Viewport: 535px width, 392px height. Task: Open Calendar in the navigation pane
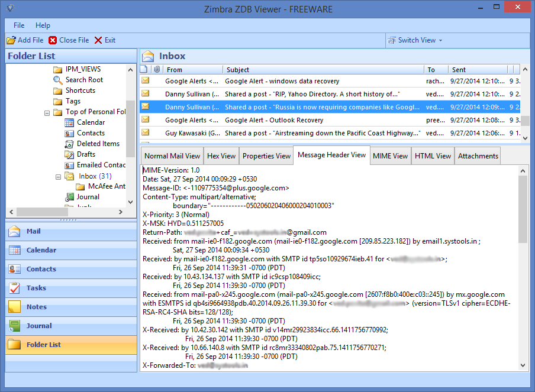point(71,250)
